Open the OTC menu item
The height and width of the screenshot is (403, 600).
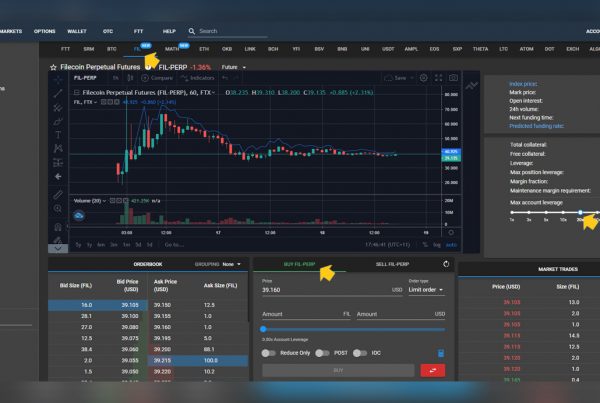pyautogui.click(x=108, y=31)
